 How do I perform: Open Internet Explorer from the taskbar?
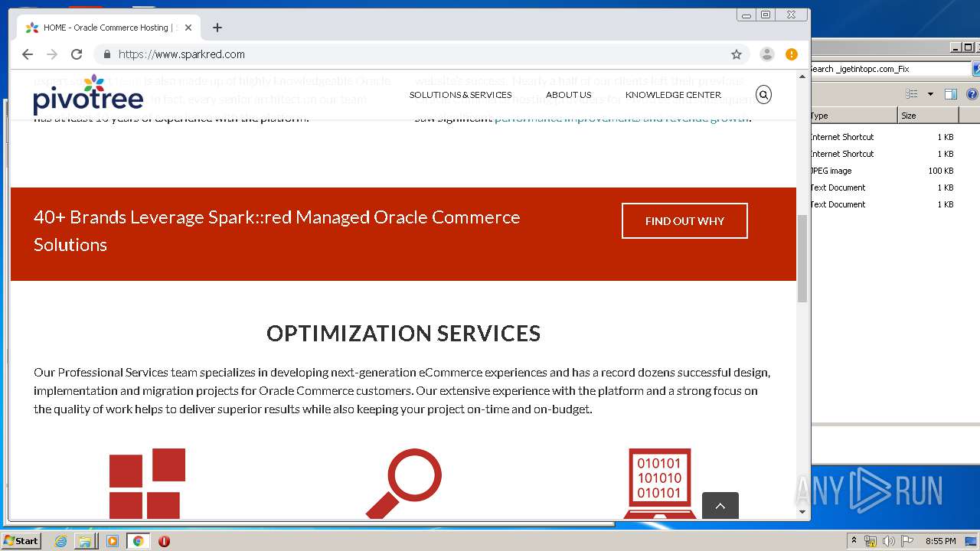point(60,541)
